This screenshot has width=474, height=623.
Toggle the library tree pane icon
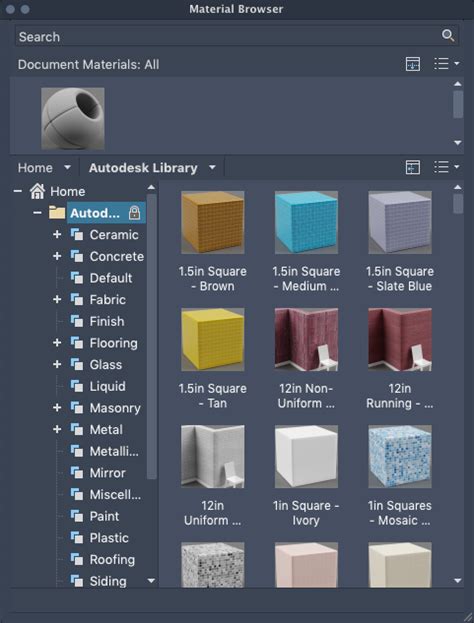coord(413,167)
